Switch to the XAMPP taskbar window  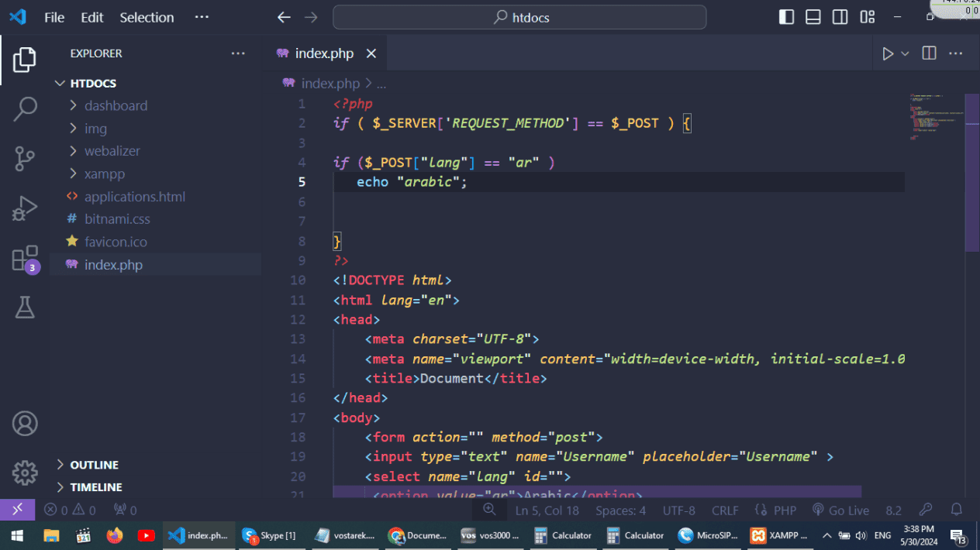(780, 535)
